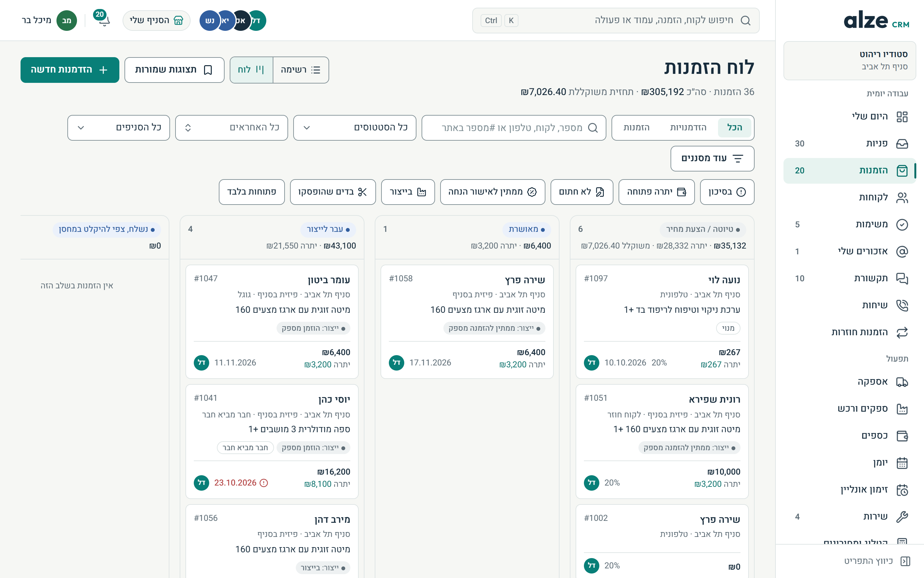Toggle לא חתום unsigned filter
Screen dimensions: 924x578
[x=581, y=192]
